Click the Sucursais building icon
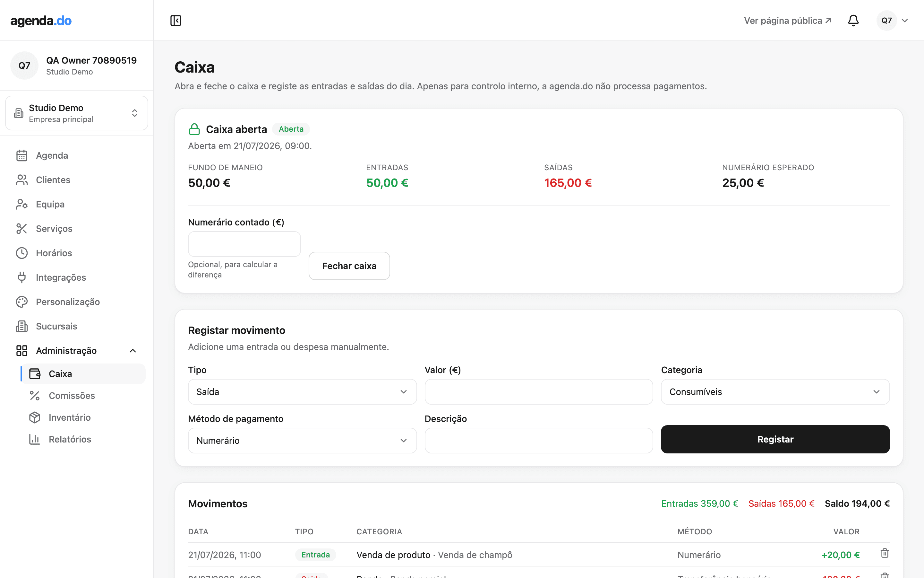Image resolution: width=924 pixels, height=578 pixels. click(x=22, y=327)
